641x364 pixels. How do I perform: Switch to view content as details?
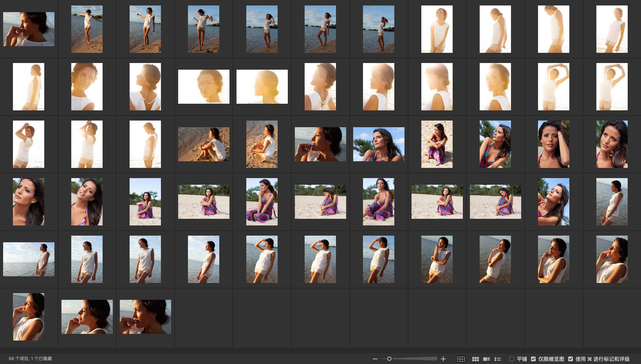[486, 359]
